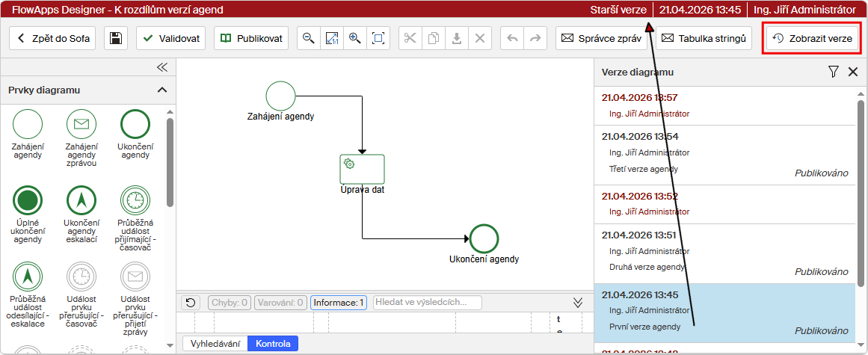Image resolution: width=868 pixels, height=355 pixels.
Task: Collapse the Prvky diagramu section
Action: tap(162, 90)
